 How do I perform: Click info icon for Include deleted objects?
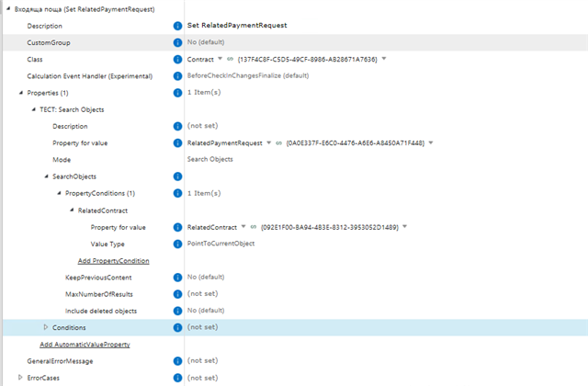point(178,311)
